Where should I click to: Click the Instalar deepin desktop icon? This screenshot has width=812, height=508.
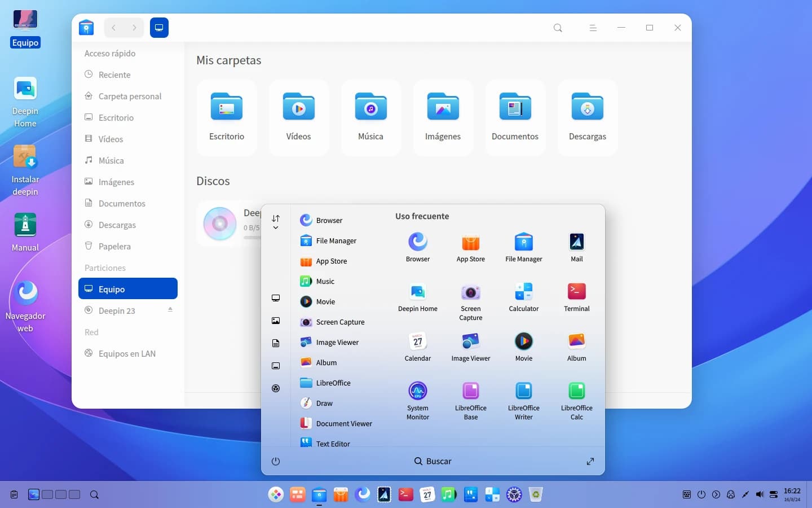point(25,170)
